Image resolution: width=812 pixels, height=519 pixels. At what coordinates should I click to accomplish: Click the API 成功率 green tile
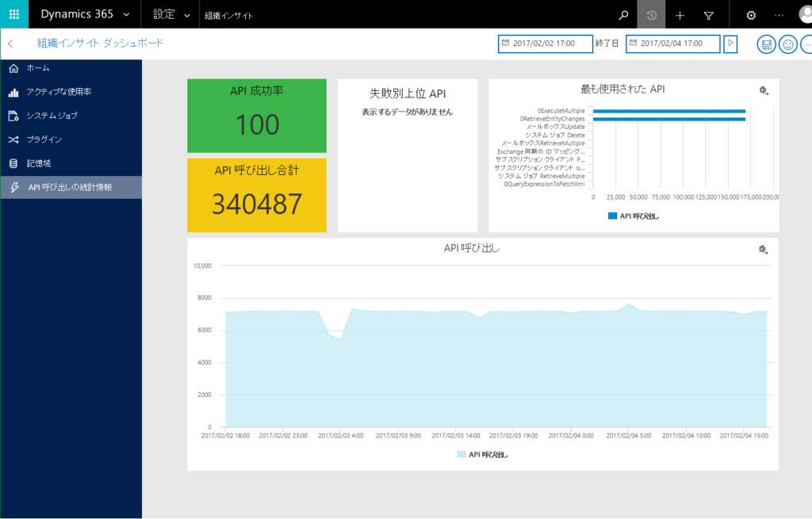tap(257, 116)
